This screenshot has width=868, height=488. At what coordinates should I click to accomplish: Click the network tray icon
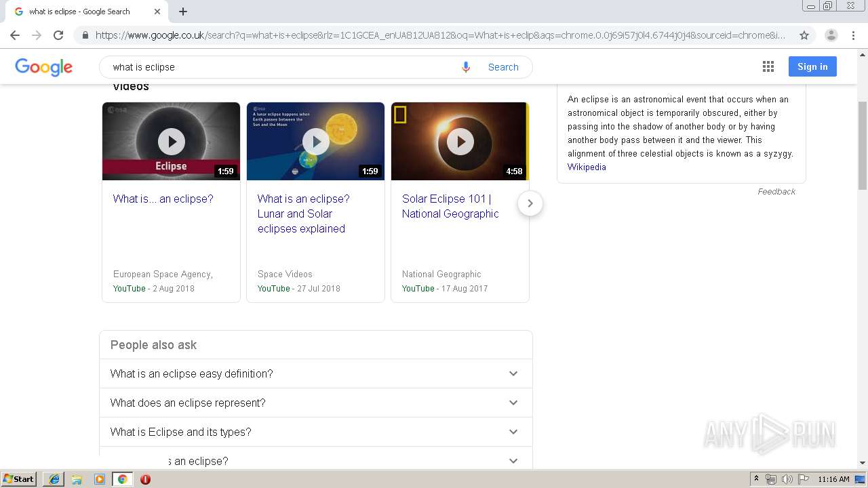tap(771, 479)
